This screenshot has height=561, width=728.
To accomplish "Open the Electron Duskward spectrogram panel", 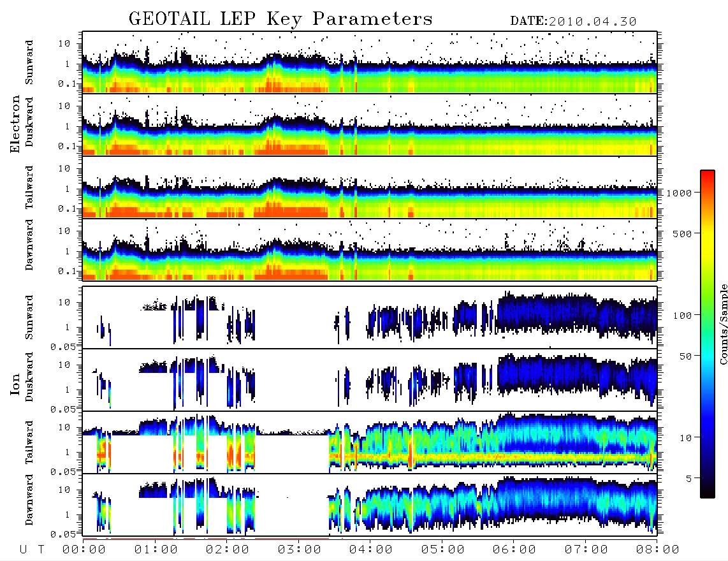I will [x=370, y=124].
